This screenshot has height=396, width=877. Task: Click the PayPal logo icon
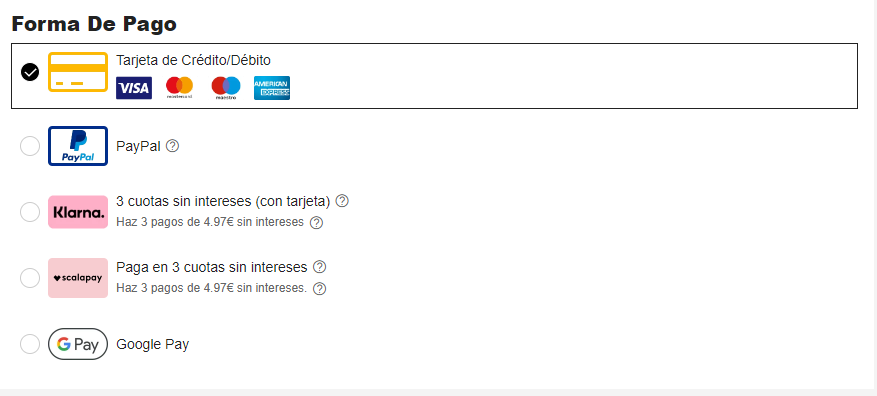coord(78,146)
